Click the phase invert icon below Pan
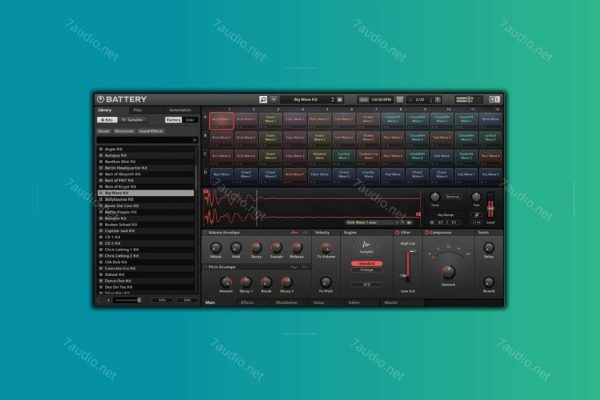This screenshot has height=400, width=600. click(476, 215)
